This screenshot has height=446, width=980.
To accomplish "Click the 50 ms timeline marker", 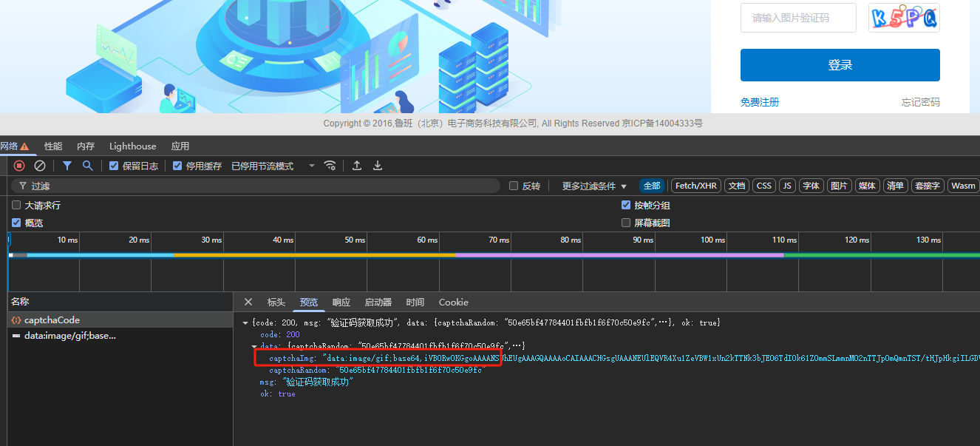I will (x=355, y=240).
